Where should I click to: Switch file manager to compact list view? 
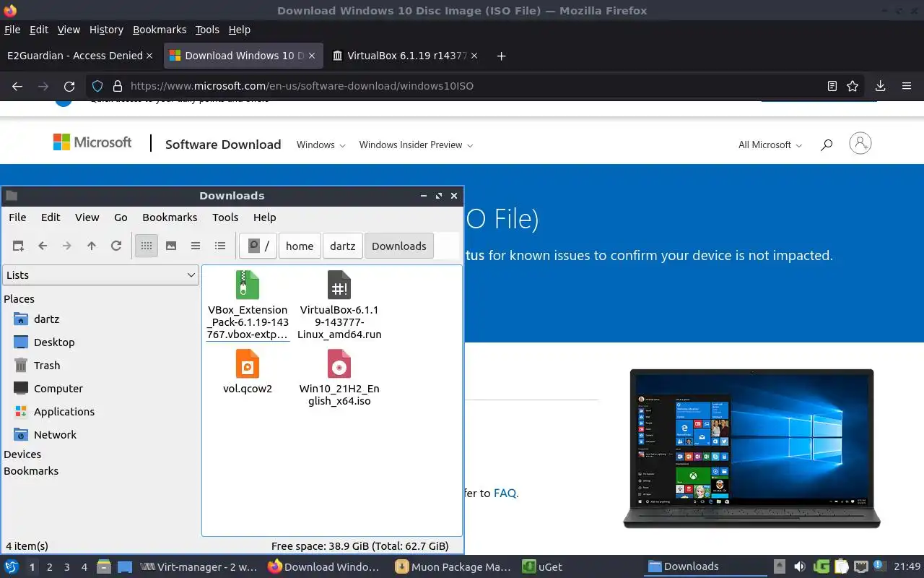tap(196, 246)
